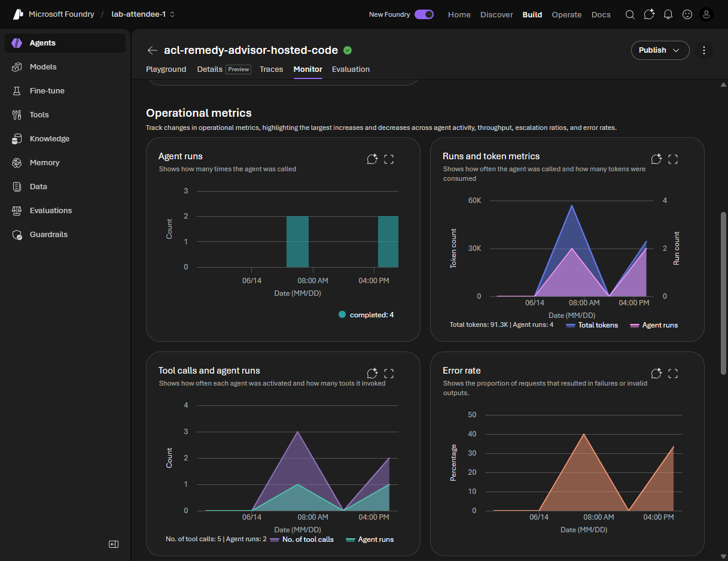Click the feedback smiley icon
Image resolution: width=728 pixels, height=561 pixels.
(x=687, y=14)
